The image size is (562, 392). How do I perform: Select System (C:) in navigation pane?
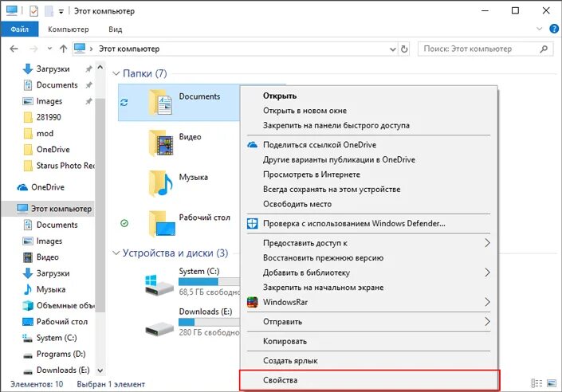pos(57,338)
